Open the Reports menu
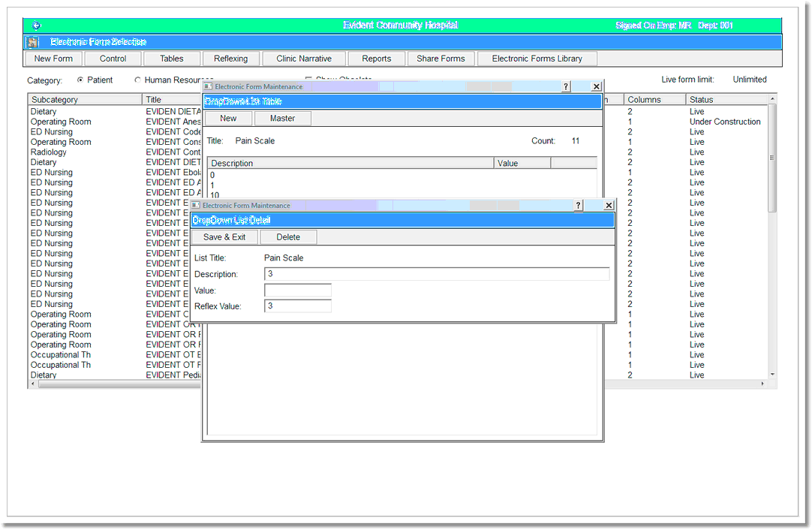Screen dimensions: 812x530 [x=377, y=59]
